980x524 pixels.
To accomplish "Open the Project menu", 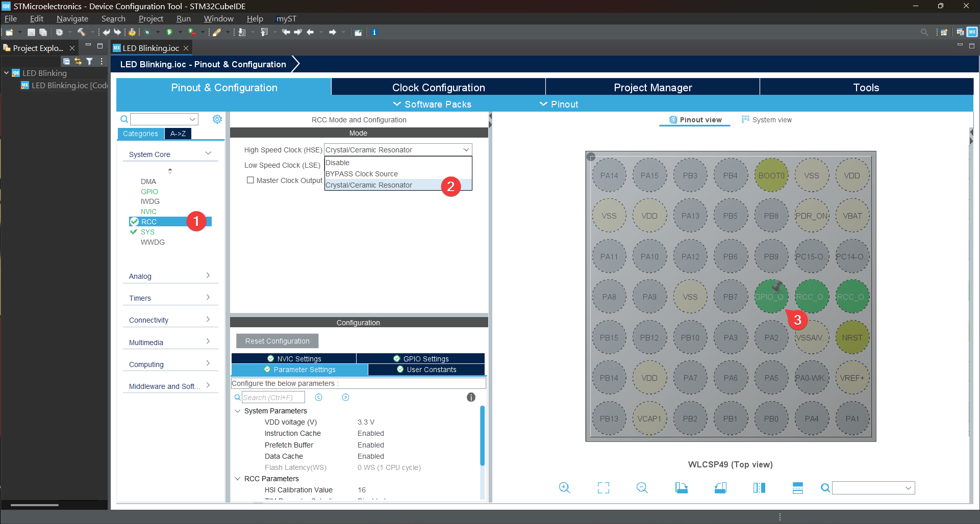I will (x=150, y=19).
